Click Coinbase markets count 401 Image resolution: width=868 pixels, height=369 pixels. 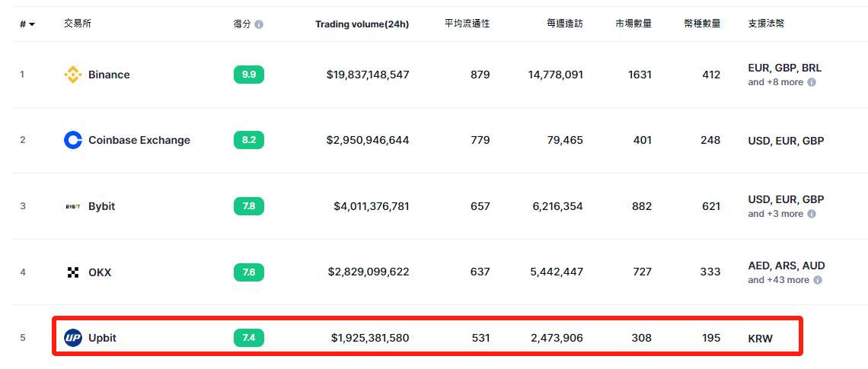tap(642, 141)
